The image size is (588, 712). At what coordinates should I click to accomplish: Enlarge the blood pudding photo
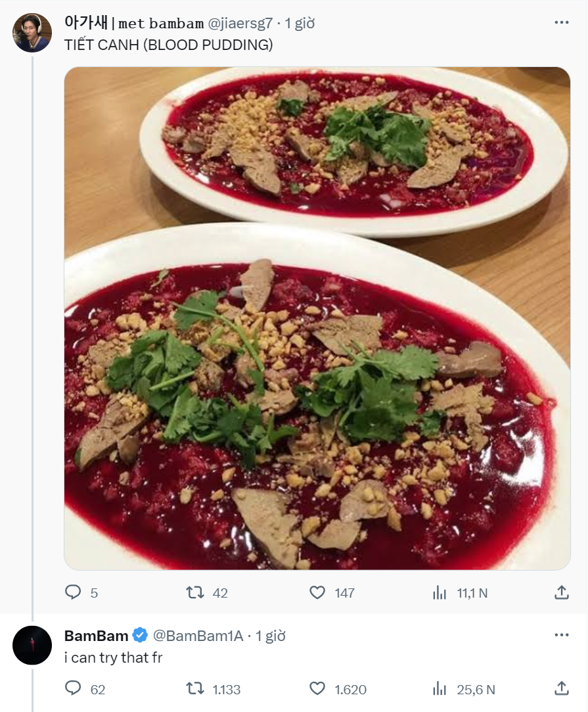pyautogui.click(x=317, y=318)
